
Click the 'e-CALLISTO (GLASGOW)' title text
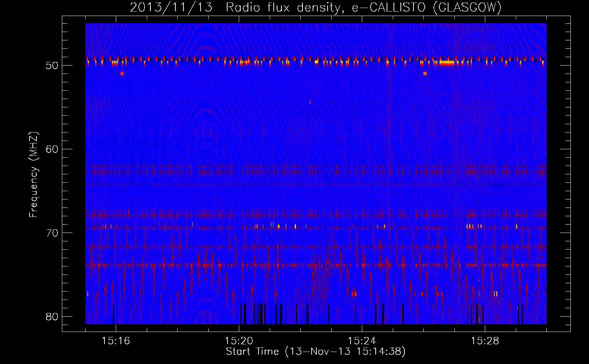[427, 8]
